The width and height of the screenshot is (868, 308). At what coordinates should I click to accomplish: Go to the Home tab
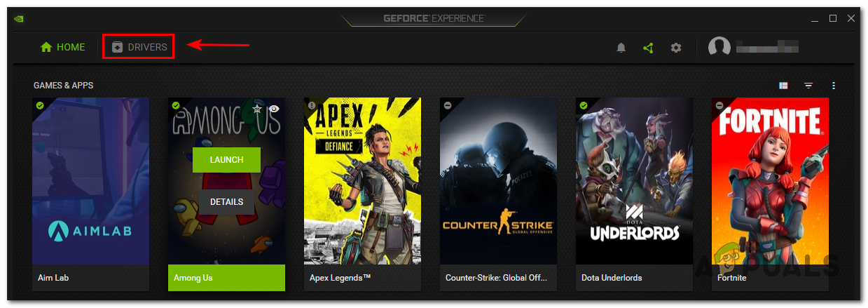click(62, 47)
